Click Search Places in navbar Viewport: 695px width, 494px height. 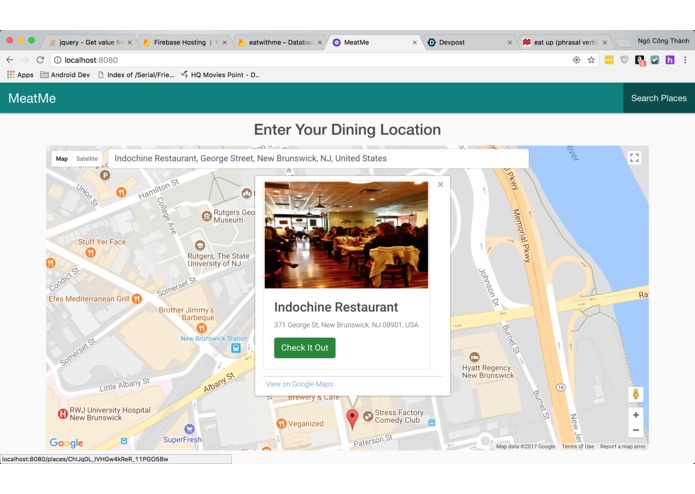coord(659,98)
